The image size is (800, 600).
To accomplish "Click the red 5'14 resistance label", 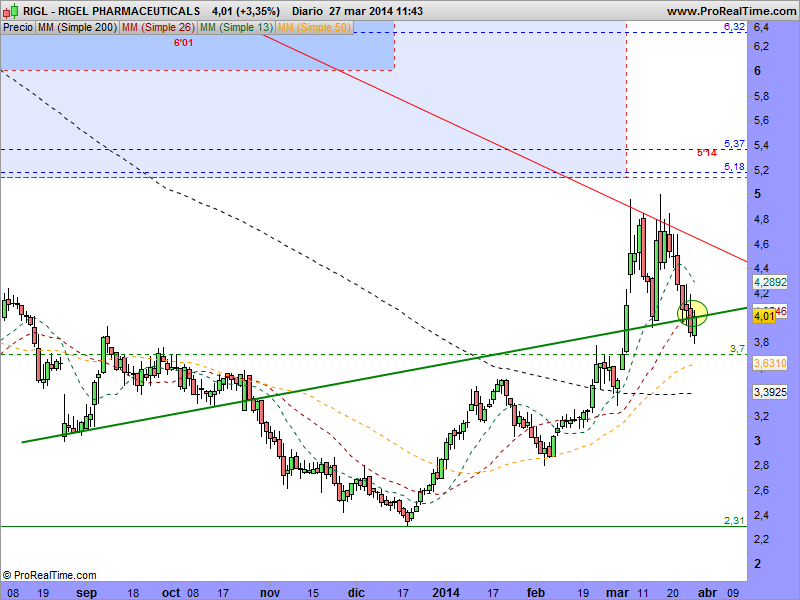I will (707, 153).
